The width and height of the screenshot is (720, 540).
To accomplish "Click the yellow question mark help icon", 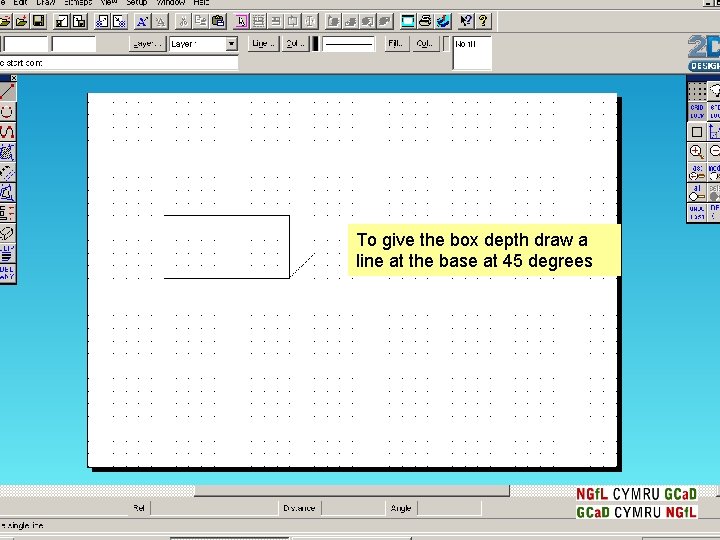I will tap(483, 21).
